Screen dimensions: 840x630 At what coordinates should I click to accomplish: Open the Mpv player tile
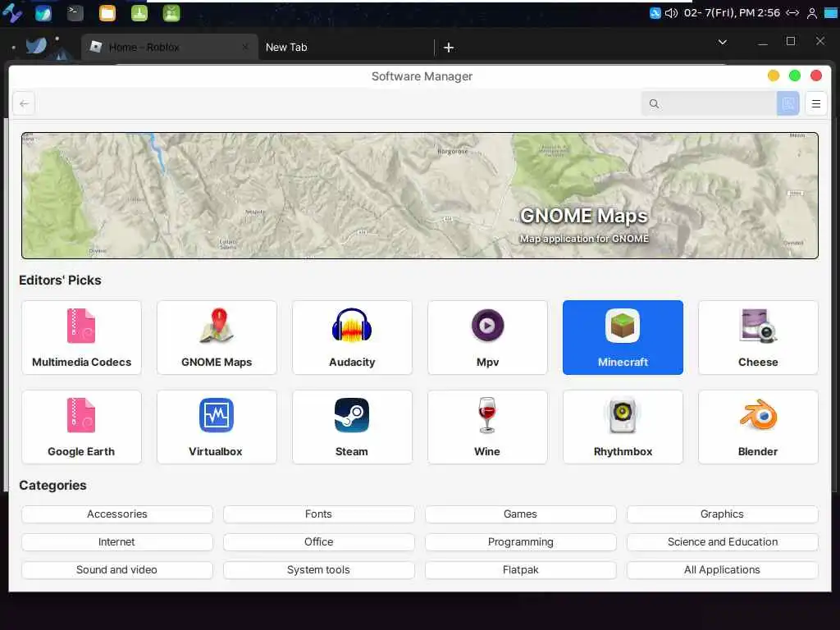pyautogui.click(x=487, y=337)
